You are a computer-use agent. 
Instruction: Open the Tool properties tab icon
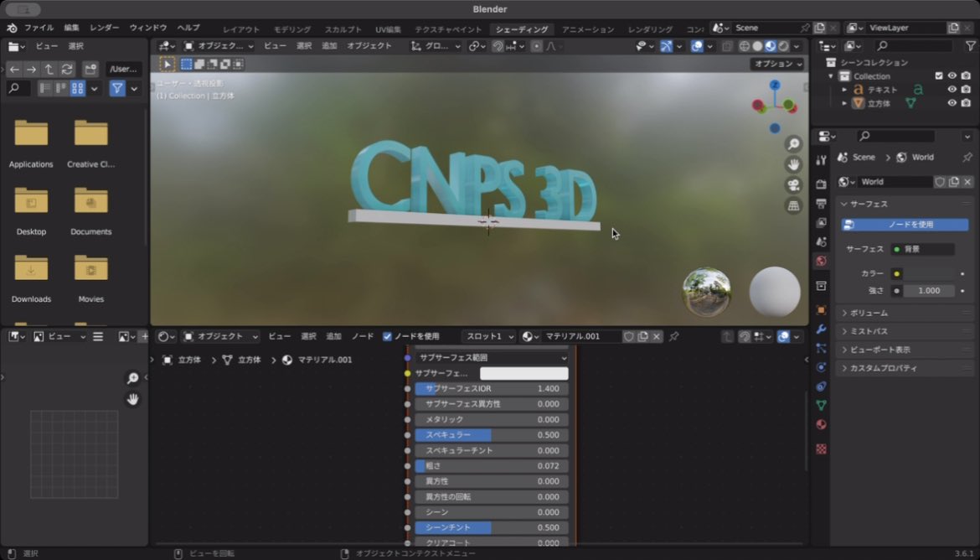821,160
